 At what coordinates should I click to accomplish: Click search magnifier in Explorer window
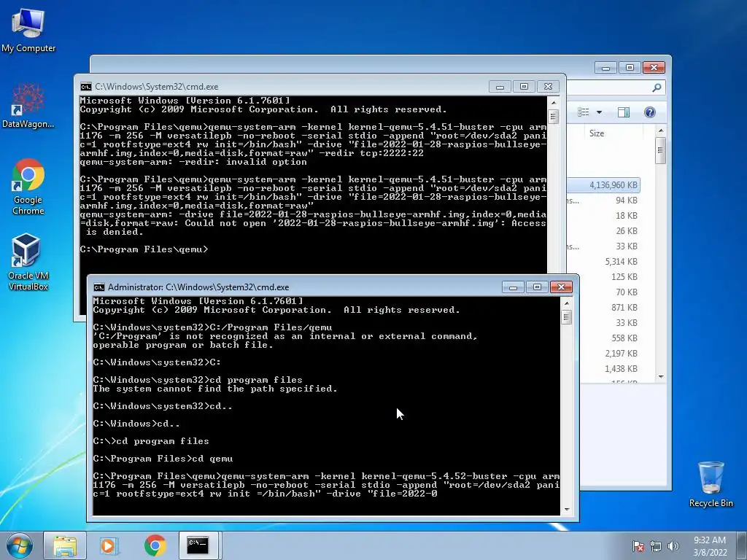[657, 87]
